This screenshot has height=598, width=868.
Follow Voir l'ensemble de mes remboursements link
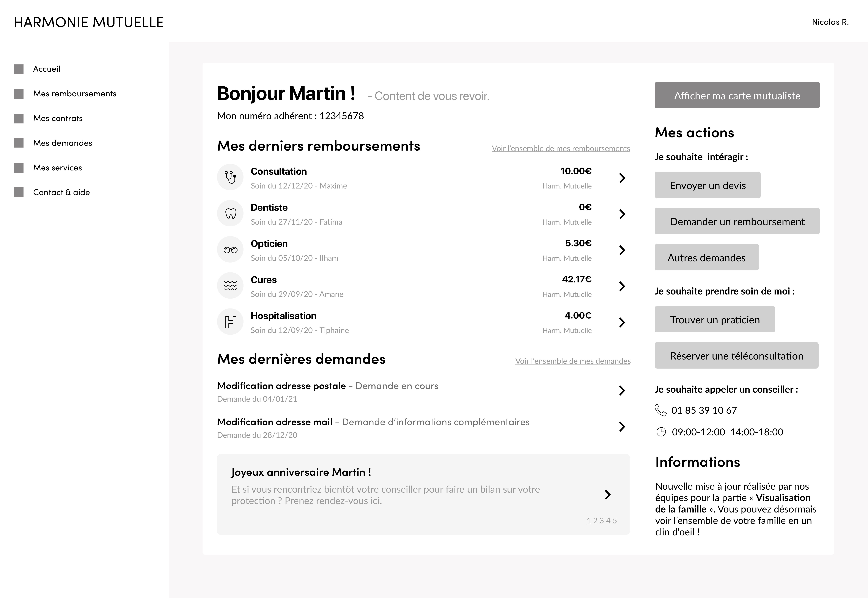click(561, 149)
